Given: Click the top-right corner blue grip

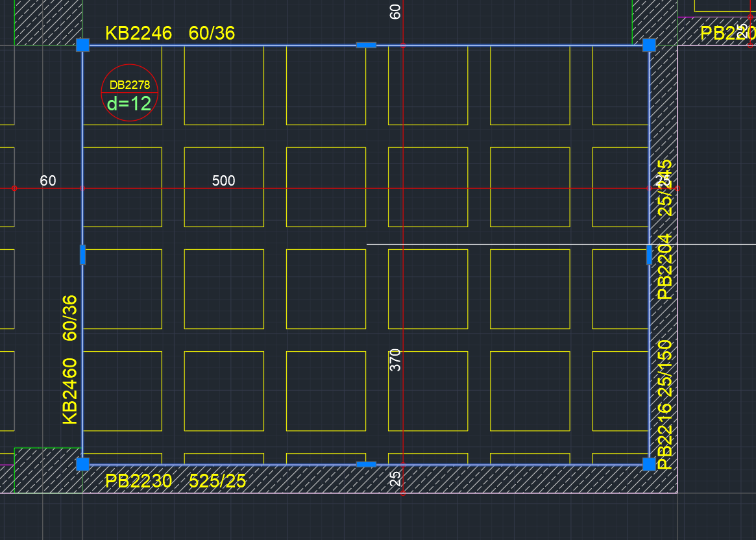Looking at the screenshot, I should point(649,45).
